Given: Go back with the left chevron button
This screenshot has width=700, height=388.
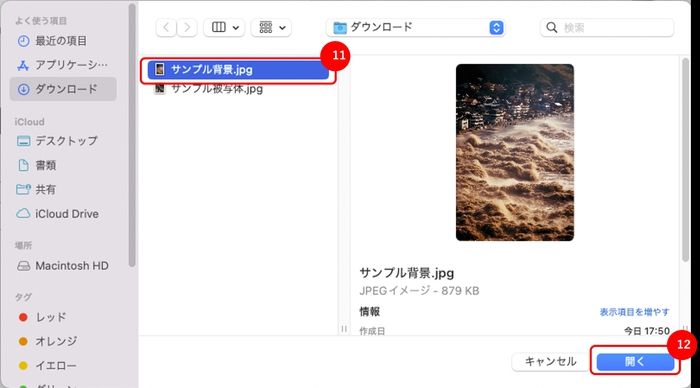Looking at the screenshot, I should point(166,28).
